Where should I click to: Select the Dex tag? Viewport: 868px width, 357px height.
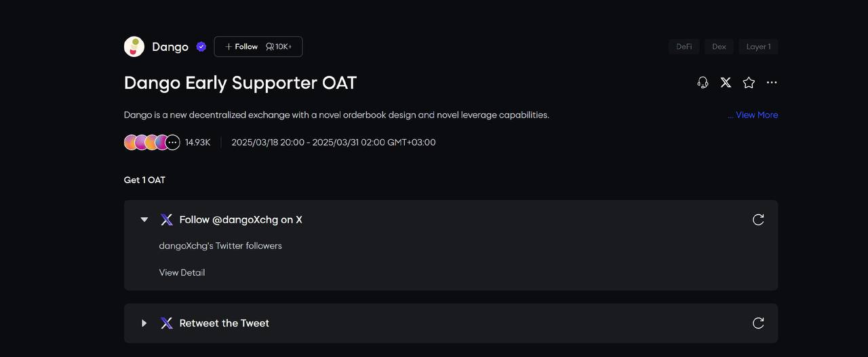tap(719, 47)
